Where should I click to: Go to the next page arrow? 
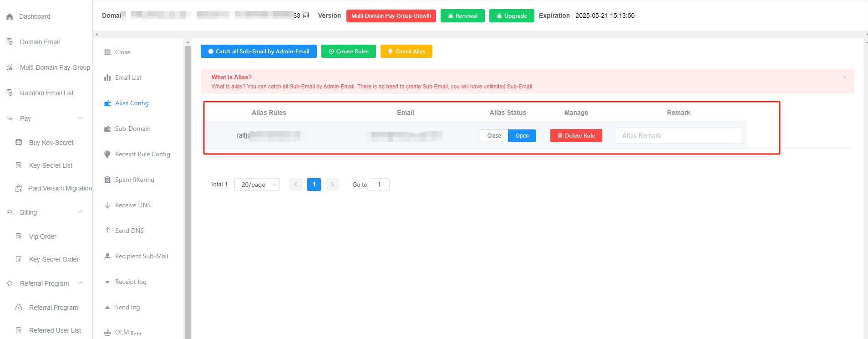coord(332,185)
